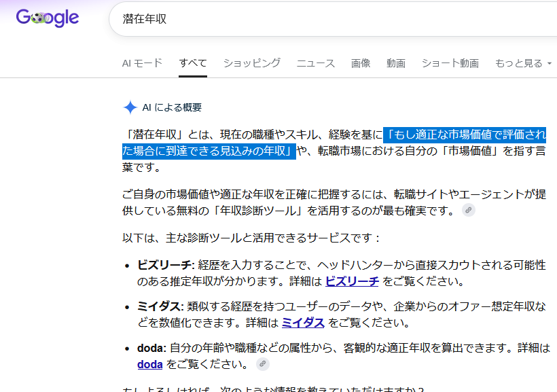The height and width of the screenshot is (392, 557).
Task: Open the ビズリーチ hyperlink
Action: point(352,281)
